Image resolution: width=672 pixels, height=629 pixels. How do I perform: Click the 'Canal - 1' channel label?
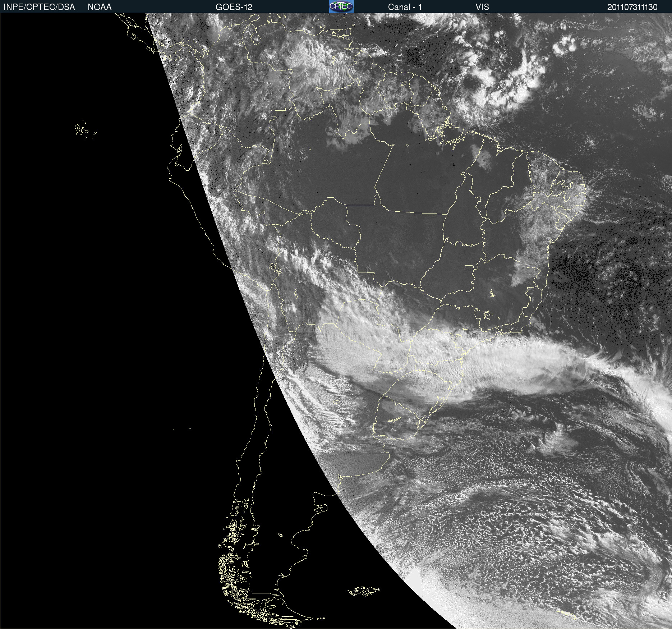pyautogui.click(x=405, y=7)
